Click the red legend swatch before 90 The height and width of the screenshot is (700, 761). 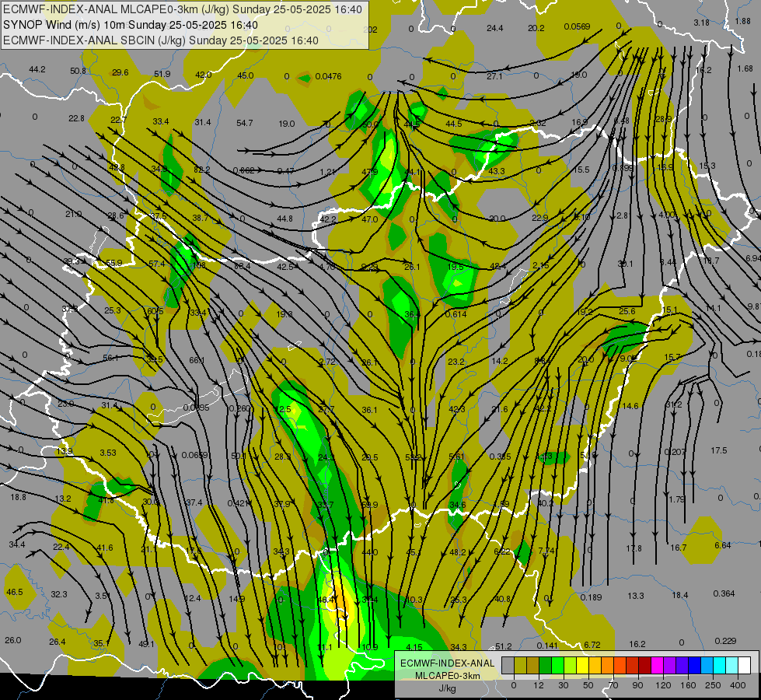click(633, 665)
